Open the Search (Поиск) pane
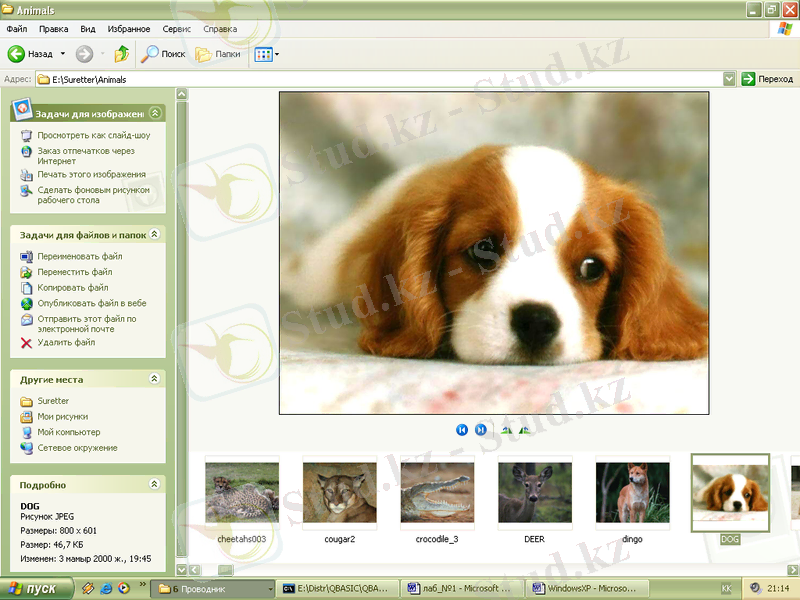The width and height of the screenshot is (800, 600). 163,54
